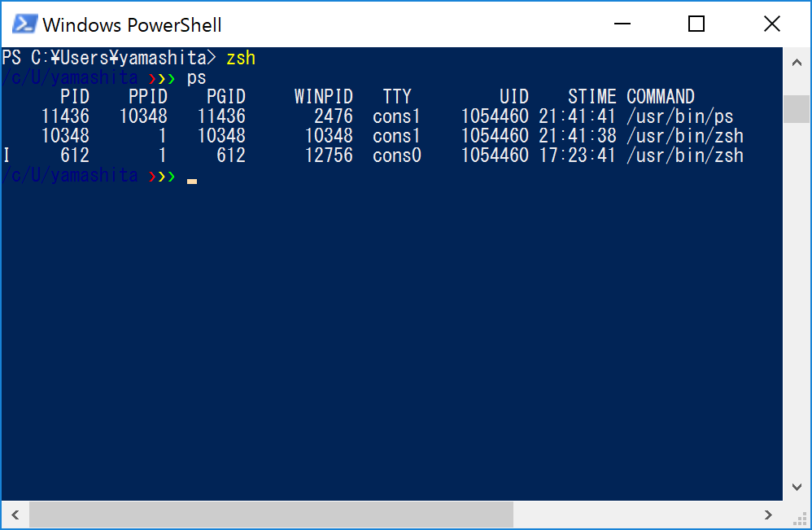The width and height of the screenshot is (812, 530).
Task: Click the '/usr/bin/ps' command entry
Action: pos(680,116)
